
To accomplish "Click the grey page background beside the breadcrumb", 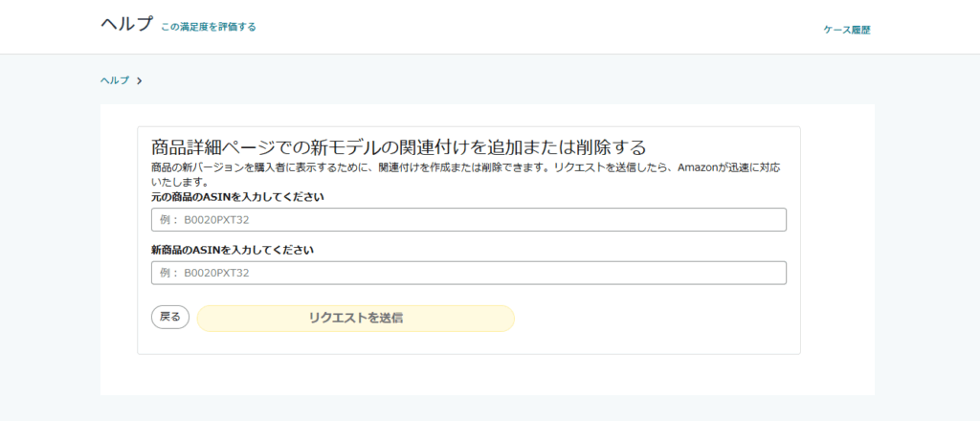I will (x=479, y=80).
